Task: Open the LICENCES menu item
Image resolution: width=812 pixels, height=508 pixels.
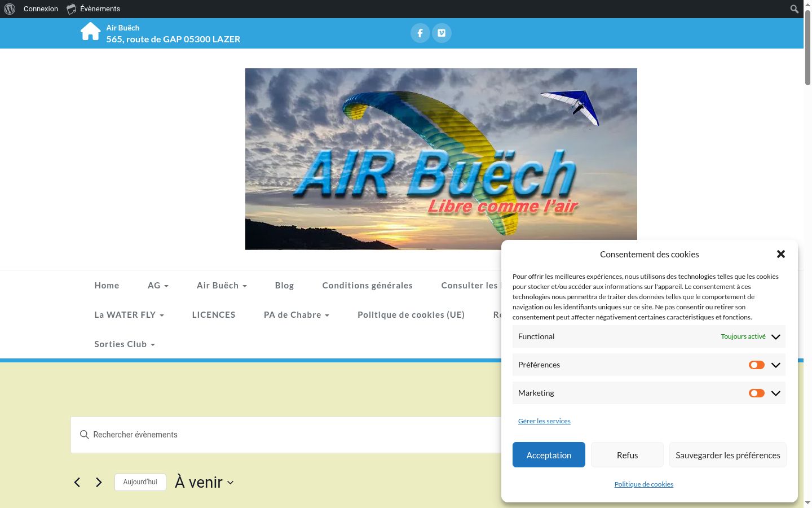Action: [x=214, y=315]
